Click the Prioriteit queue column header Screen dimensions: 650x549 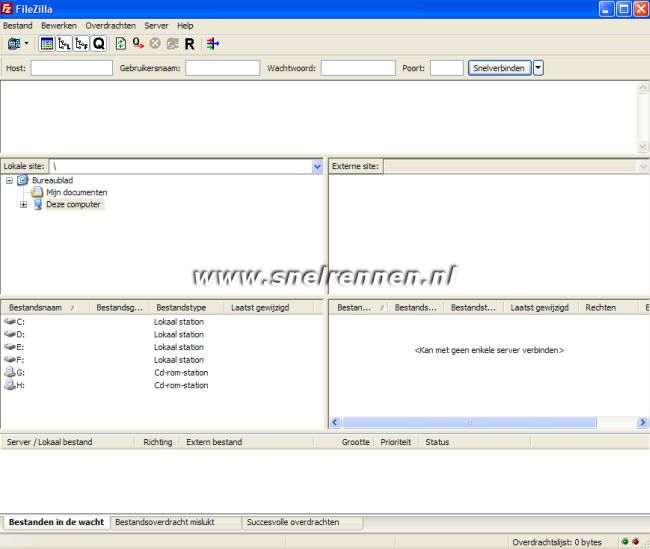pyautogui.click(x=396, y=442)
